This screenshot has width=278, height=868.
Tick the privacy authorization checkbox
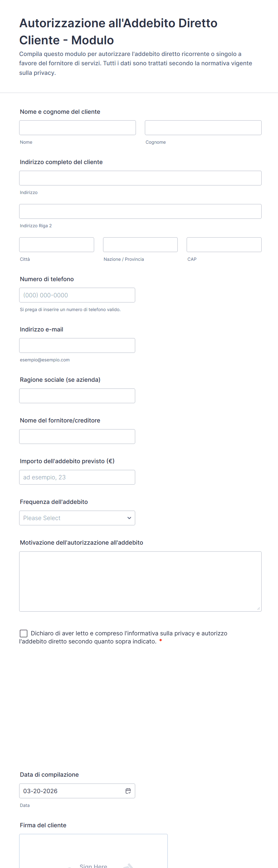tap(24, 634)
